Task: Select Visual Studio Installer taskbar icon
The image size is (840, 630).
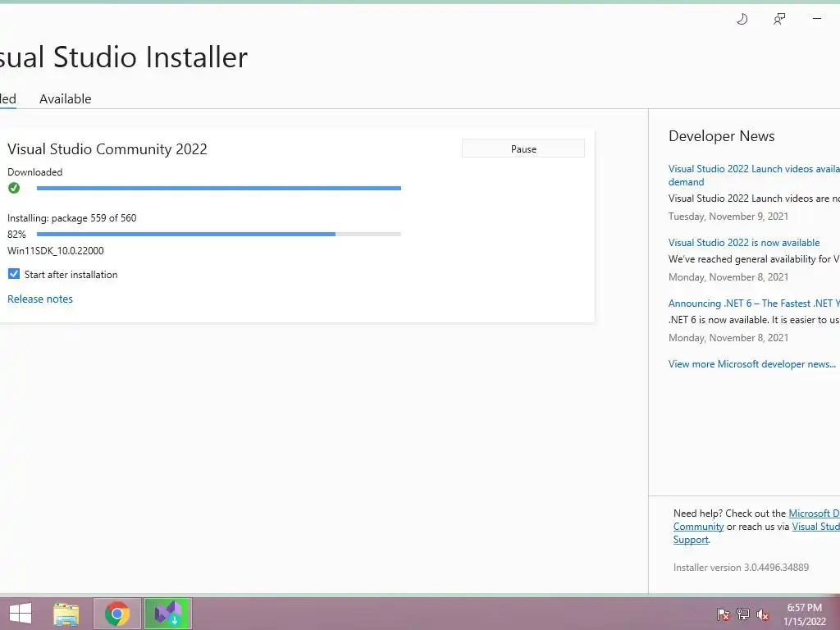Action: point(167,614)
